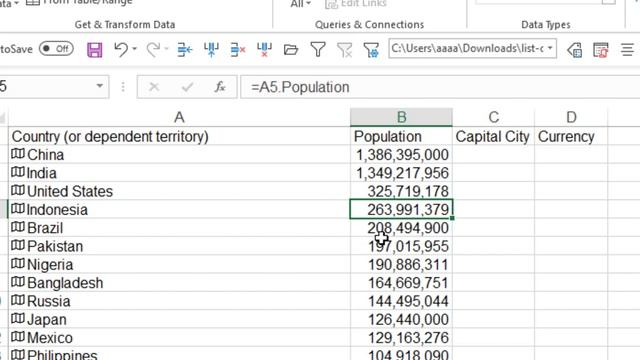
Task: Click the Pakistan map data-type icon
Action: pyautogui.click(x=18, y=245)
